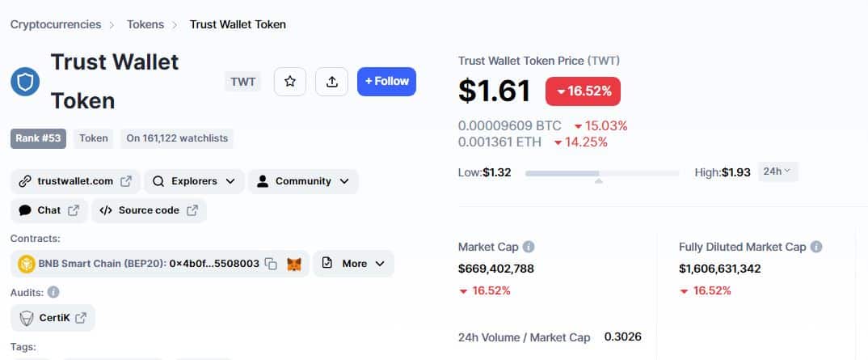Image resolution: width=868 pixels, height=360 pixels.
Task: Open the CertiK audit report
Action: [x=53, y=318]
